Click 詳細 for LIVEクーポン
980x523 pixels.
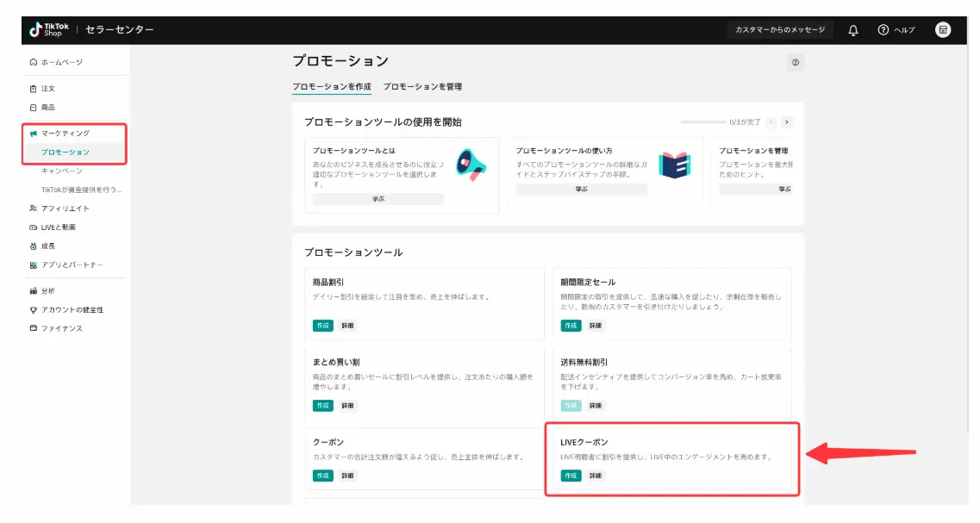point(596,476)
